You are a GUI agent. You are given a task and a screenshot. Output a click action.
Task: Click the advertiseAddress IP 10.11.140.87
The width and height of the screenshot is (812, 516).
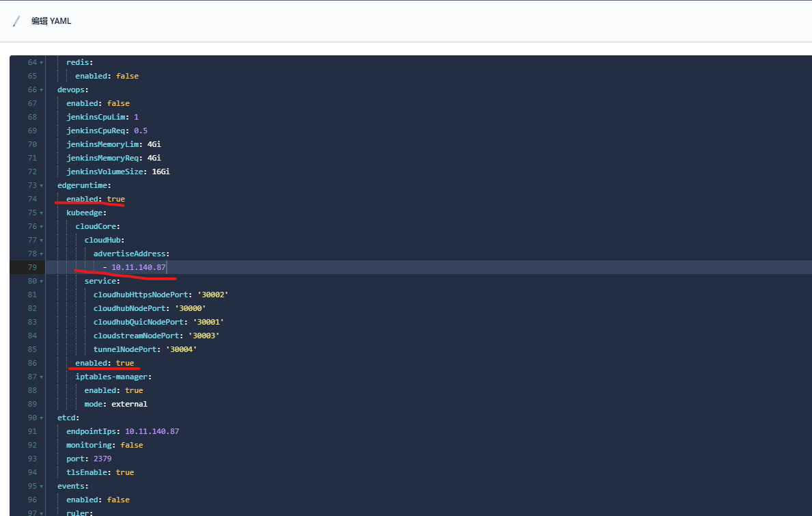click(138, 267)
